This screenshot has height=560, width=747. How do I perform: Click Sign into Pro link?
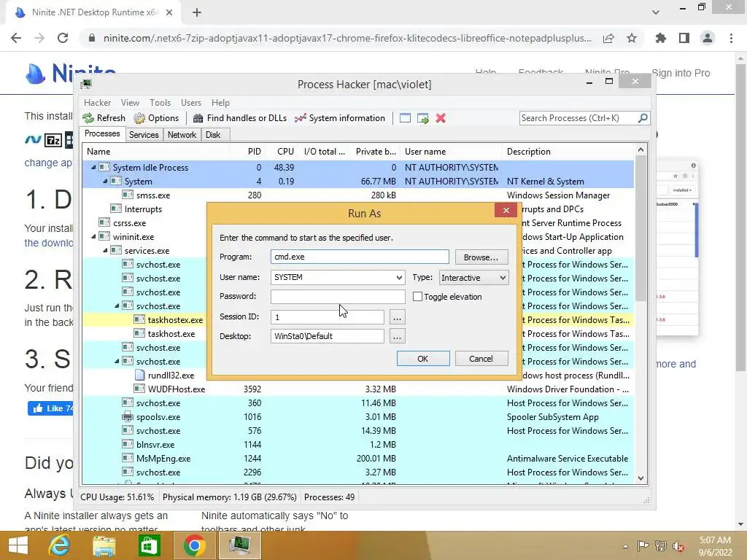pos(681,73)
